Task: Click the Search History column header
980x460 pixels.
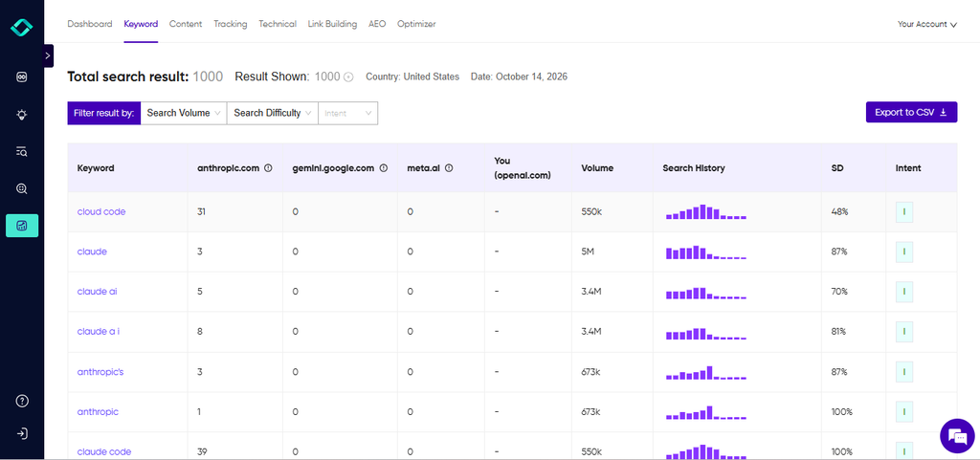Action: [x=694, y=168]
